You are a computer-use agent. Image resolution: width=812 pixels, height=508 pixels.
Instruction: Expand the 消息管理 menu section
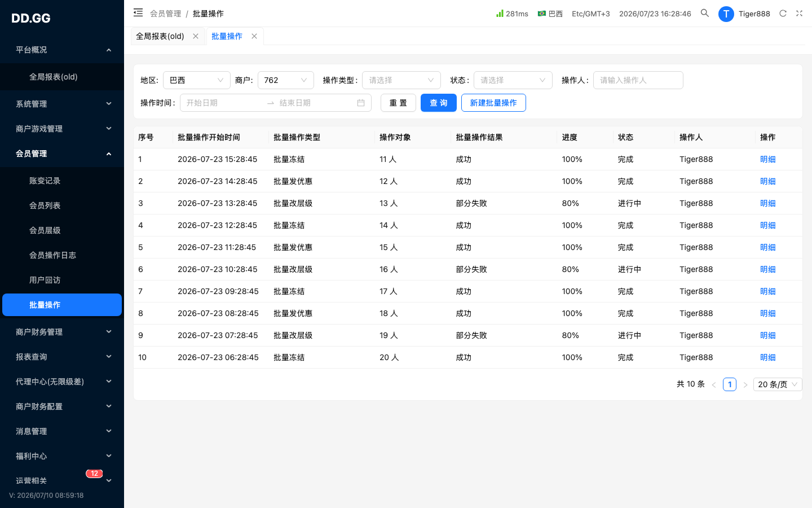tap(62, 431)
